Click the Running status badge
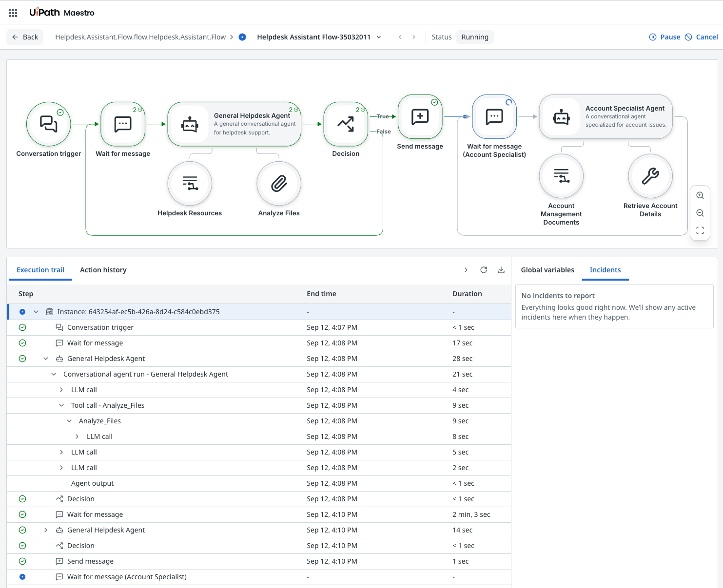The width and height of the screenshot is (723, 588). click(x=475, y=37)
